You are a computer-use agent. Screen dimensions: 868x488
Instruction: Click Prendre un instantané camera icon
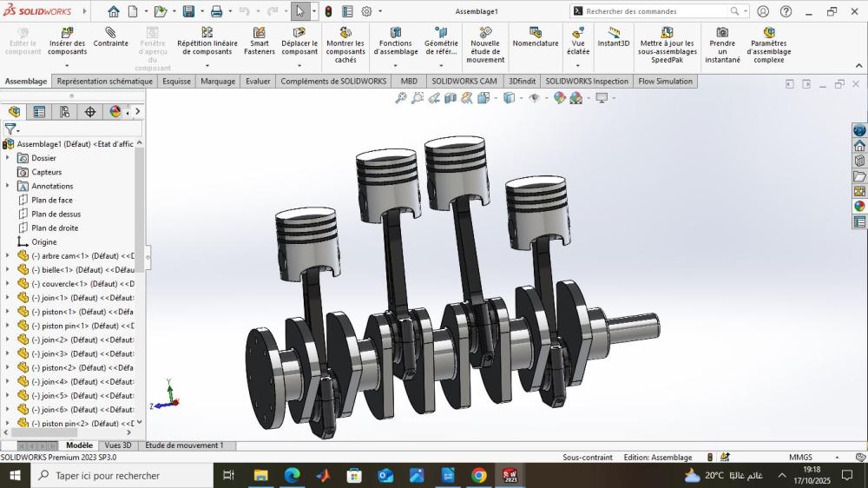point(722,33)
